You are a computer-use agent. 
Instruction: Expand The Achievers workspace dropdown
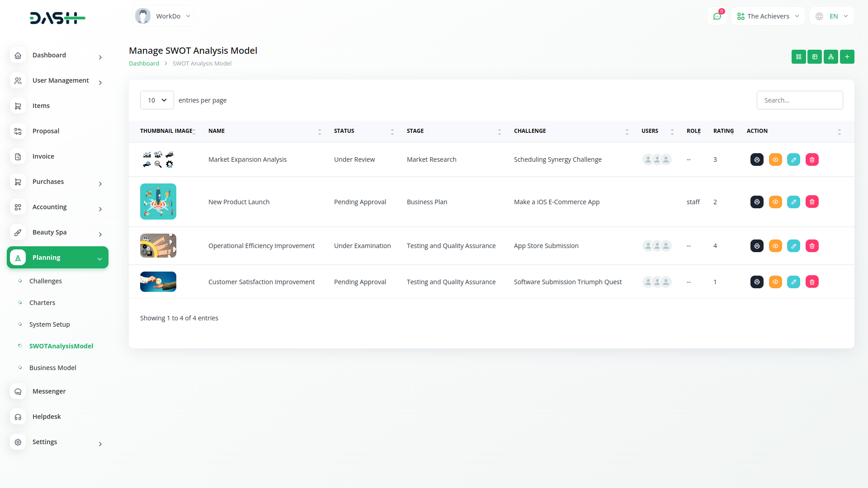[x=768, y=16]
